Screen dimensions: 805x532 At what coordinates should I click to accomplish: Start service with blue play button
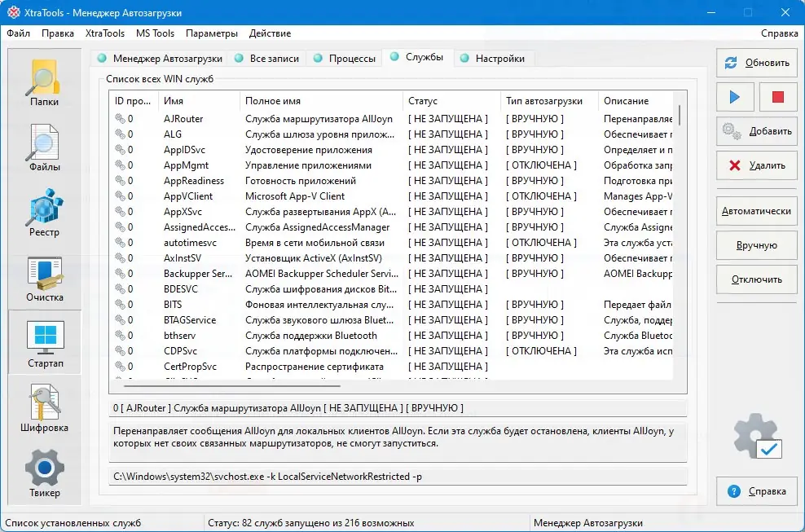click(735, 96)
